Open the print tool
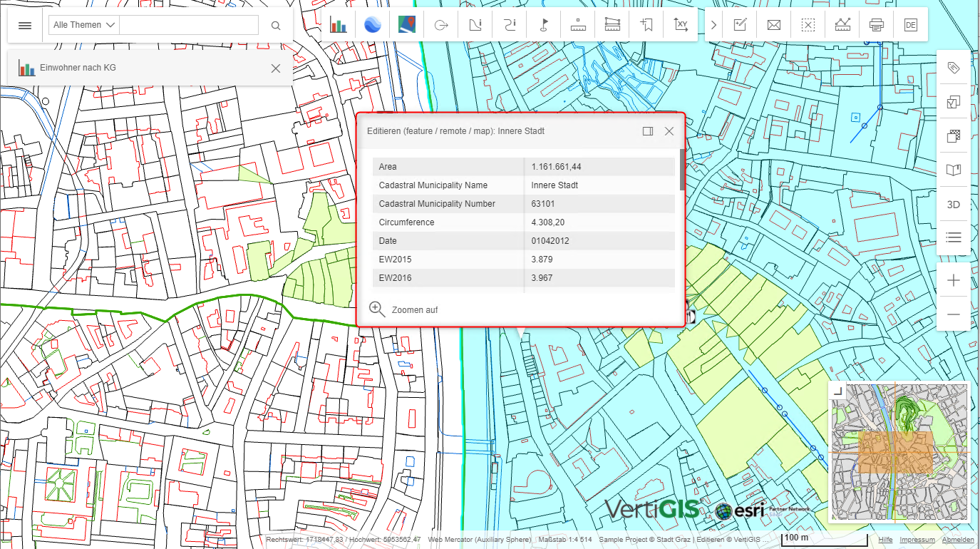 point(876,24)
